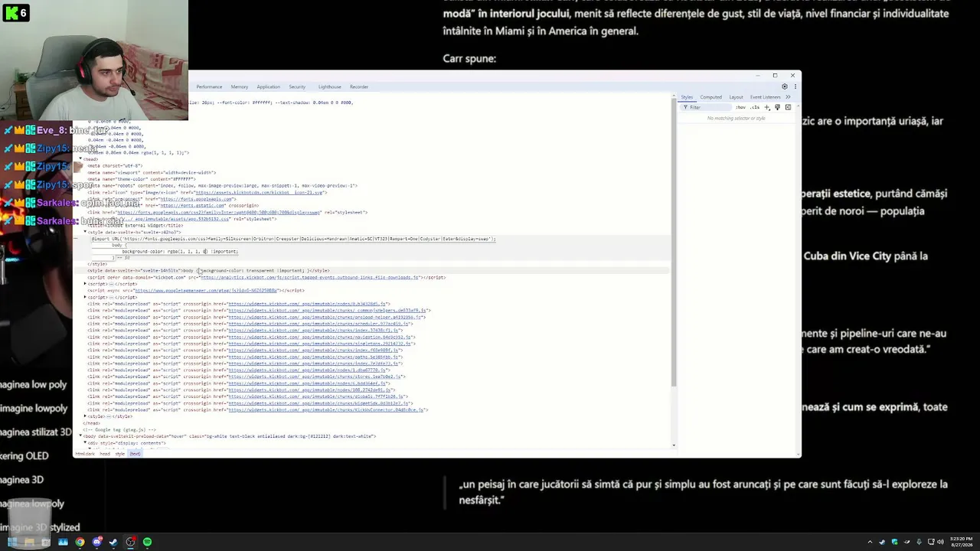Viewport: 980px width, 551px height.
Task: Open the analytics.kickbot.com script link
Action: pyautogui.click(x=309, y=278)
